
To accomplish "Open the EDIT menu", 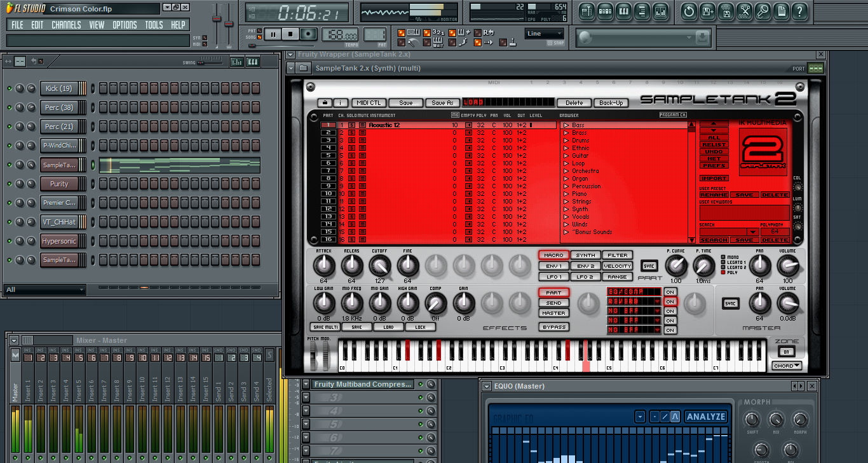I will [37, 25].
